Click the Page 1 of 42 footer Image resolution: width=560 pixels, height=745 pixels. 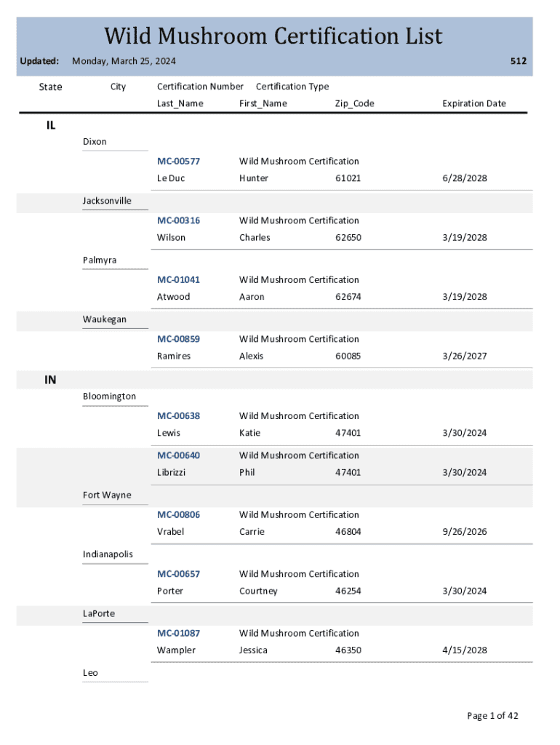point(492,716)
